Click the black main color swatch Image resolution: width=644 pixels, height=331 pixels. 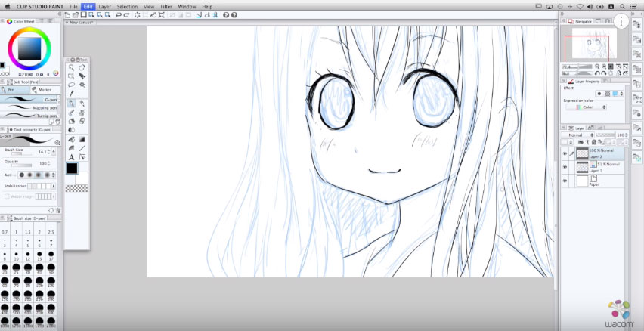click(x=73, y=169)
